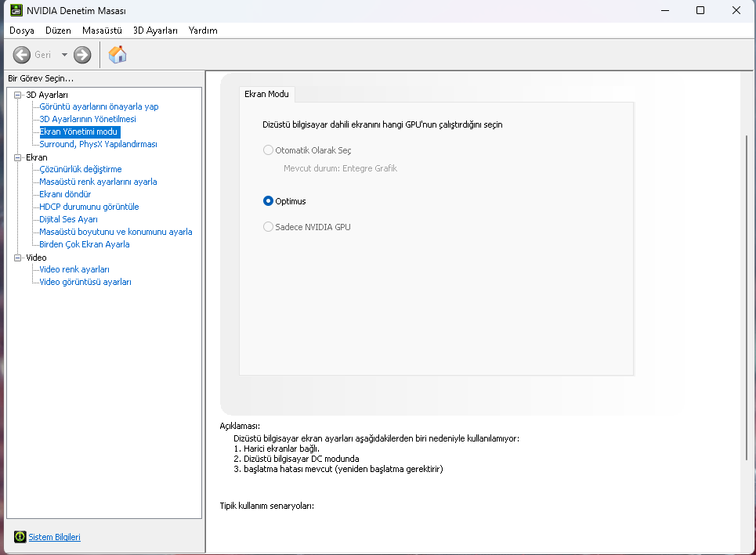This screenshot has width=756, height=555.
Task: Click the '2. Dizüstü bilgisayar DC modunda' line
Action: point(296,459)
